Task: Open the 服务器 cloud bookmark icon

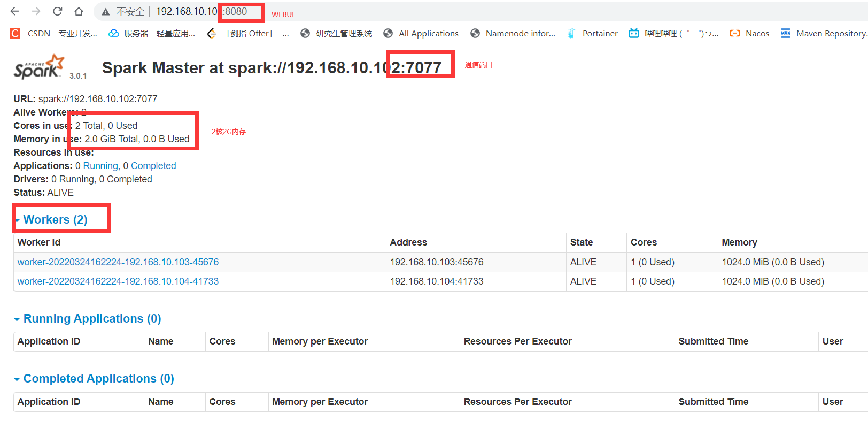Action: 114,33
